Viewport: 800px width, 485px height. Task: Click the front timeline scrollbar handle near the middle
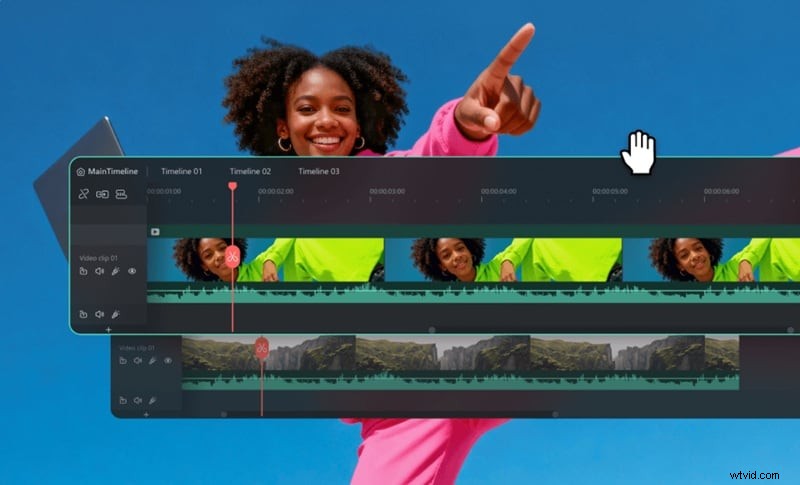pyautogui.click(x=432, y=330)
